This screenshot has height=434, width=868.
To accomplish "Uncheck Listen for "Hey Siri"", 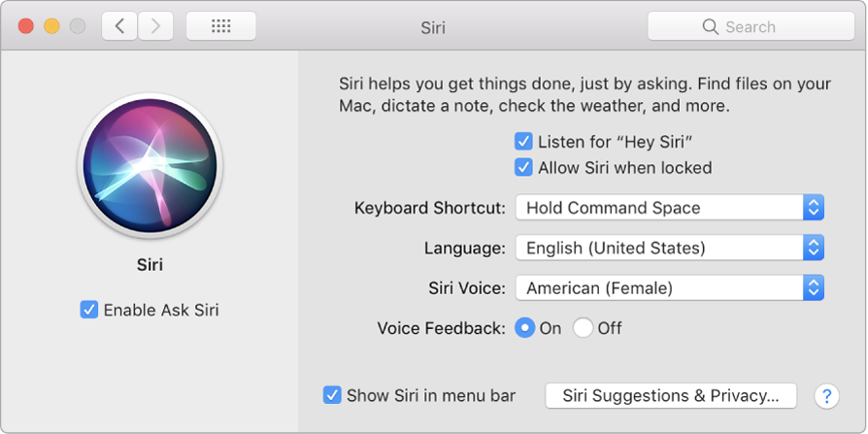I will 524,142.
